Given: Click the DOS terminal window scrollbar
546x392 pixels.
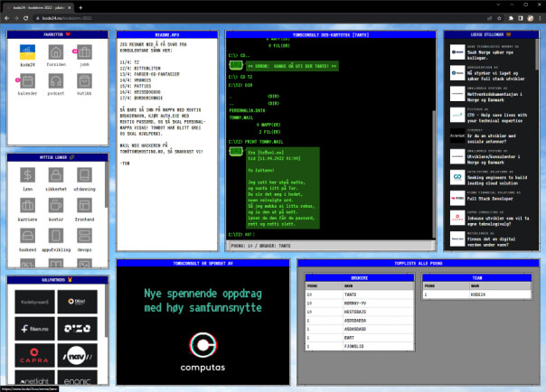Looking at the screenshot, I should (434, 174).
